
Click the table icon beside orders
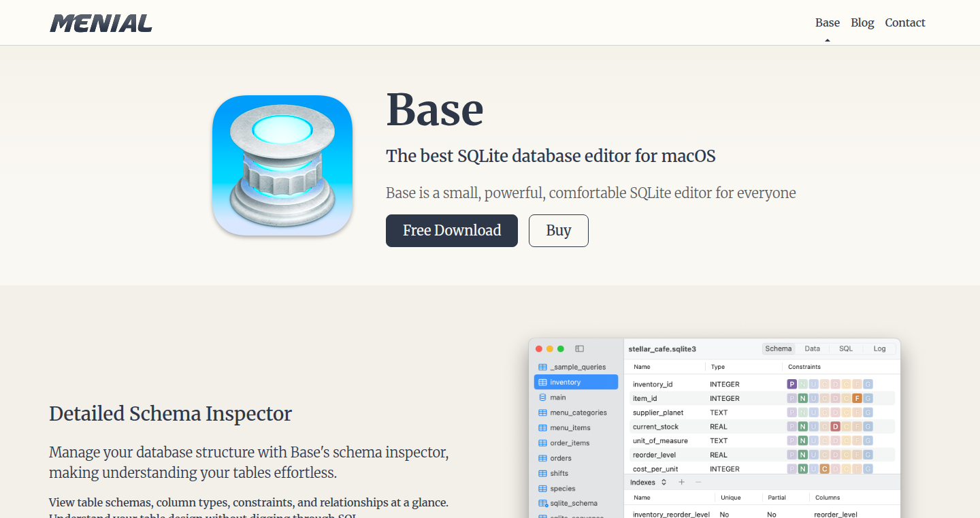[x=542, y=458]
